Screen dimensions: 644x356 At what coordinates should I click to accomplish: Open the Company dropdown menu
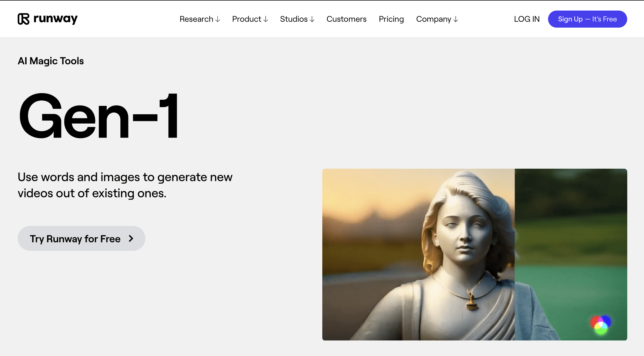click(437, 19)
